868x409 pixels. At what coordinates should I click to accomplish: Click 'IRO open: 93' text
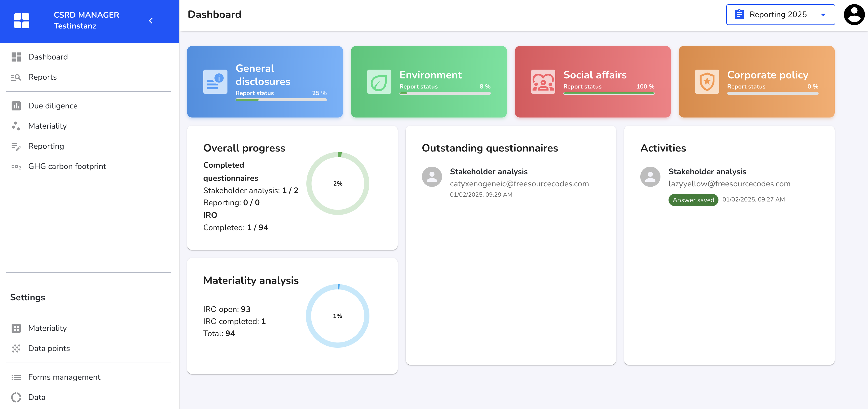[x=227, y=309]
